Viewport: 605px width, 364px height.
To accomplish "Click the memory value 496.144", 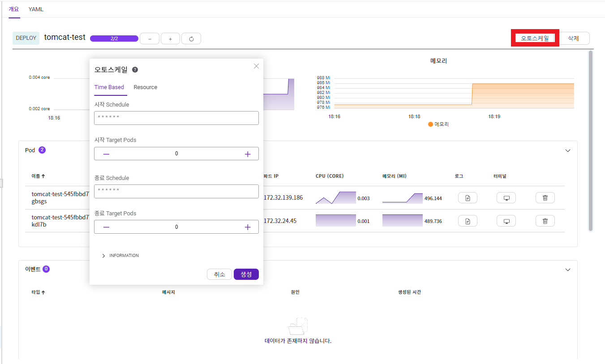I will [433, 198].
